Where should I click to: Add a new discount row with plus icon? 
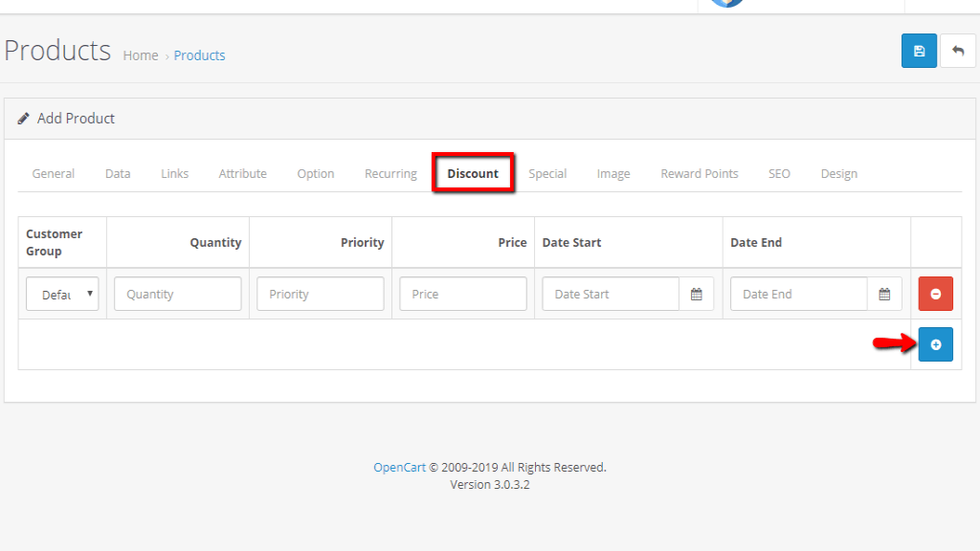click(x=935, y=344)
